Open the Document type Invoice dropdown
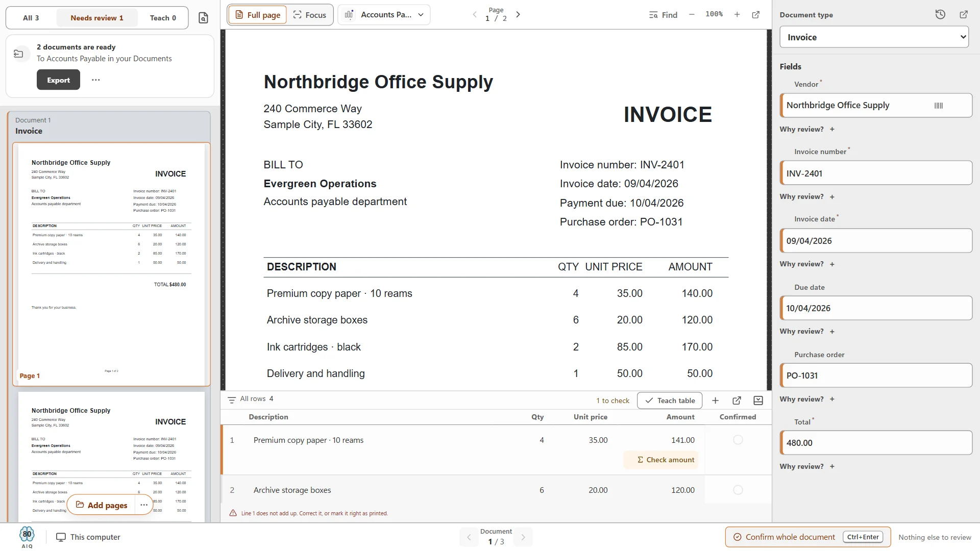The height and width of the screenshot is (551, 980). pyautogui.click(x=874, y=37)
